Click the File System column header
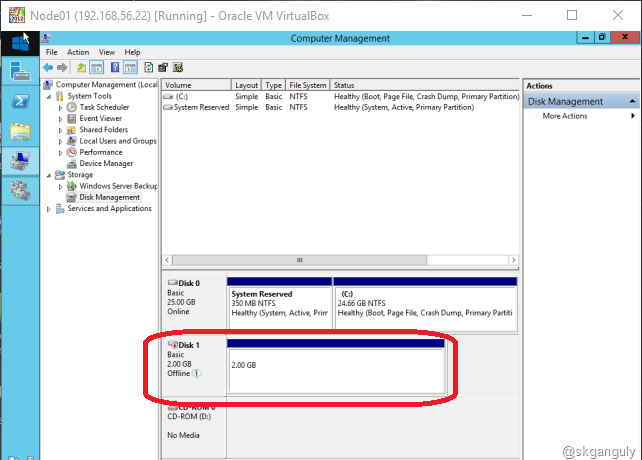Image resolution: width=642 pixels, height=460 pixels. point(307,85)
